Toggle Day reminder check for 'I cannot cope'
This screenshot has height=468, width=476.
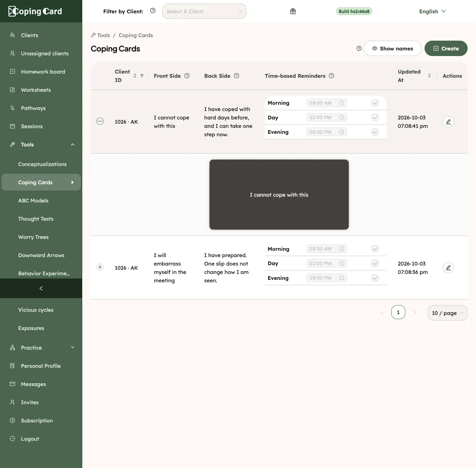tap(375, 117)
